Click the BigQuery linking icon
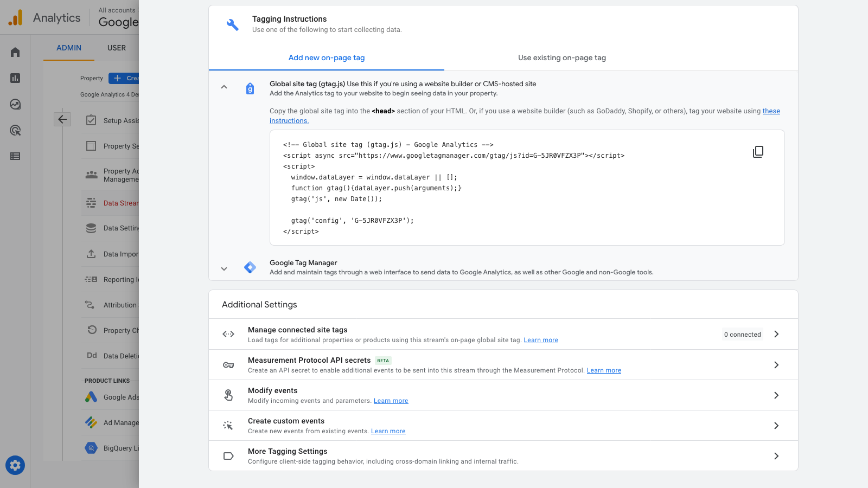 (91, 448)
